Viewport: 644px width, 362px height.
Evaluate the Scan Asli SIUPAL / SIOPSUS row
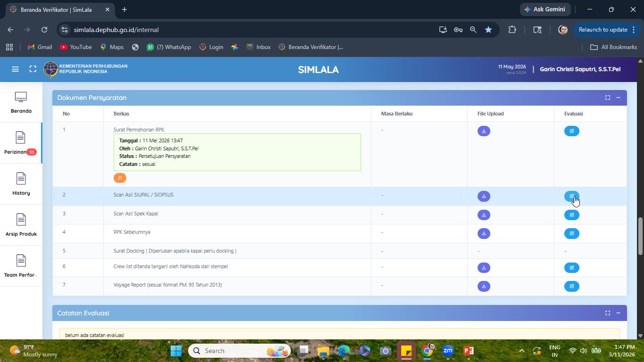[571, 196]
